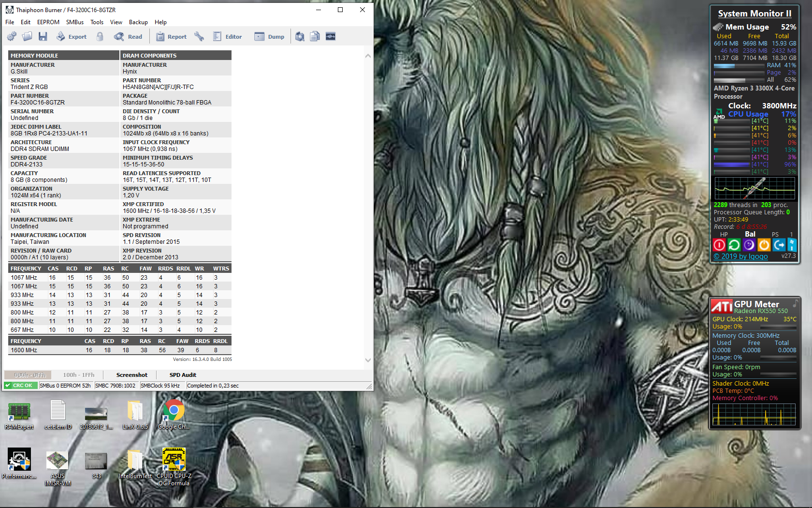Click the CPU Usage label in System Monitor
The width and height of the screenshot is (812, 508).
[x=748, y=114]
